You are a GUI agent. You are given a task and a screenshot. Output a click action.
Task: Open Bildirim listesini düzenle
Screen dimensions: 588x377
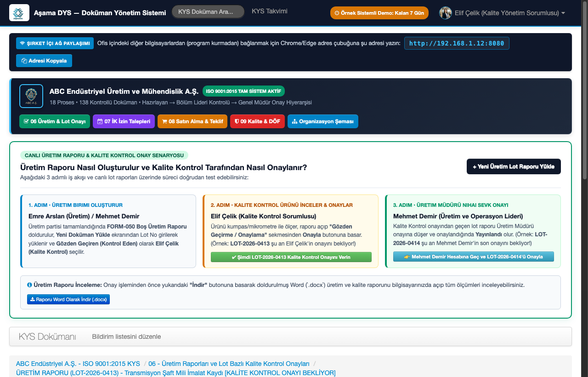[x=126, y=337]
